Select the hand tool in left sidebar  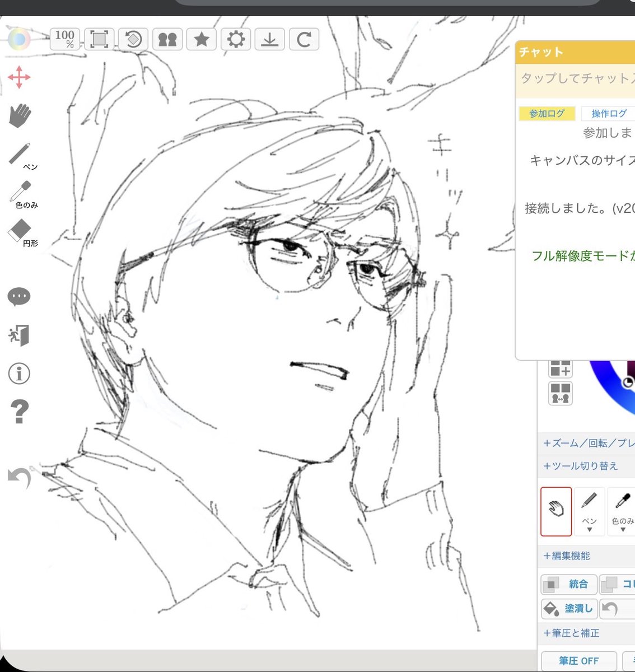[x=20, y=115]
